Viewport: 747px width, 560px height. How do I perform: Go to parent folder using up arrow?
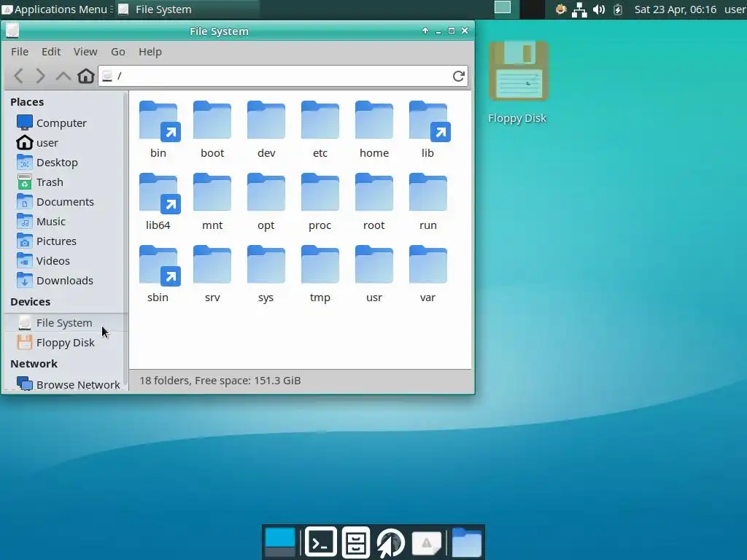pos(63,76)
